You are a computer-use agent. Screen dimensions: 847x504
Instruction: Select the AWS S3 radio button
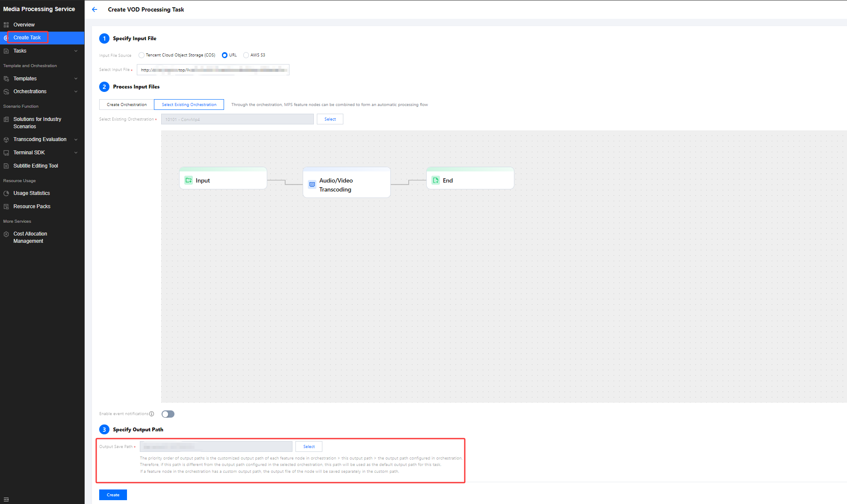tap(246, 55)
